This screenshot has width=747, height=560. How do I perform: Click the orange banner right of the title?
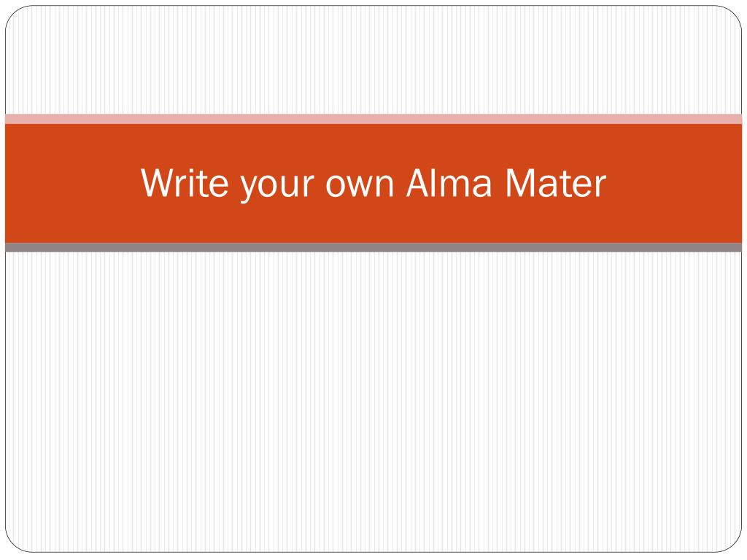tap(674, 183)
